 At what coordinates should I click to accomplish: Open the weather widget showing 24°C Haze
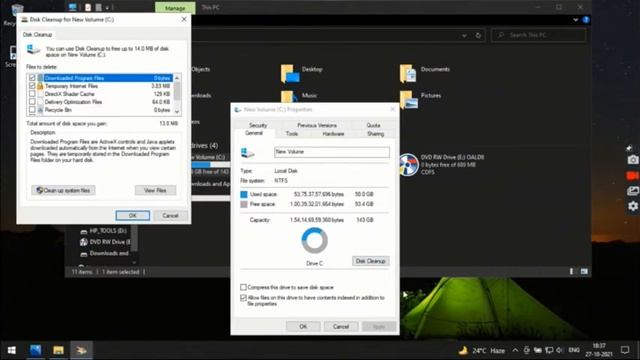482,350
